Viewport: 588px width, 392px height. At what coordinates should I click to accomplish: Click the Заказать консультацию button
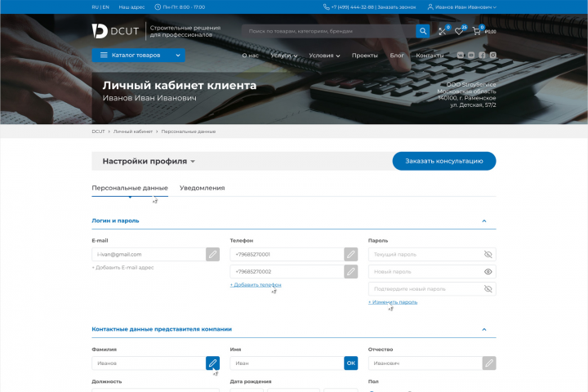pyautogui.click(x=444, y=161)
